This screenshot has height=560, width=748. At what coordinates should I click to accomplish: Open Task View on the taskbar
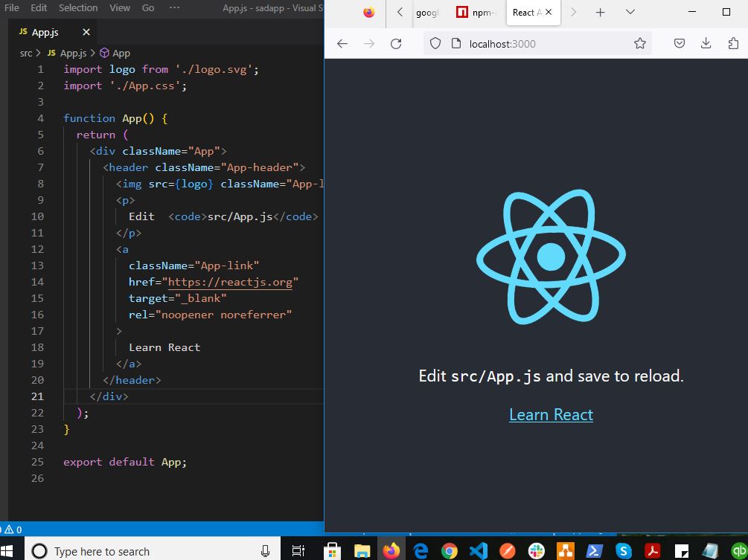pyautogui.click(x=298, y=550)
